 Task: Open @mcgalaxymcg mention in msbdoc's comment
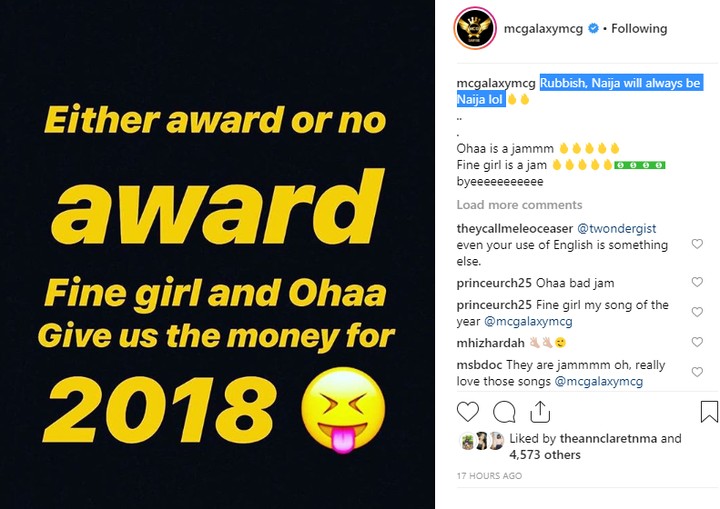pyautogui.click(x=599, y=381)
